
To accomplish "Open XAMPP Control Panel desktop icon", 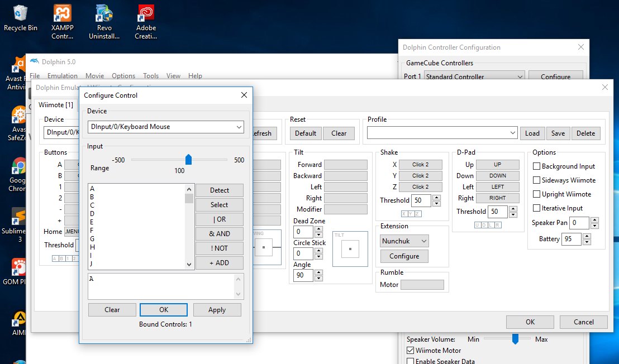I will click(63, 22).
